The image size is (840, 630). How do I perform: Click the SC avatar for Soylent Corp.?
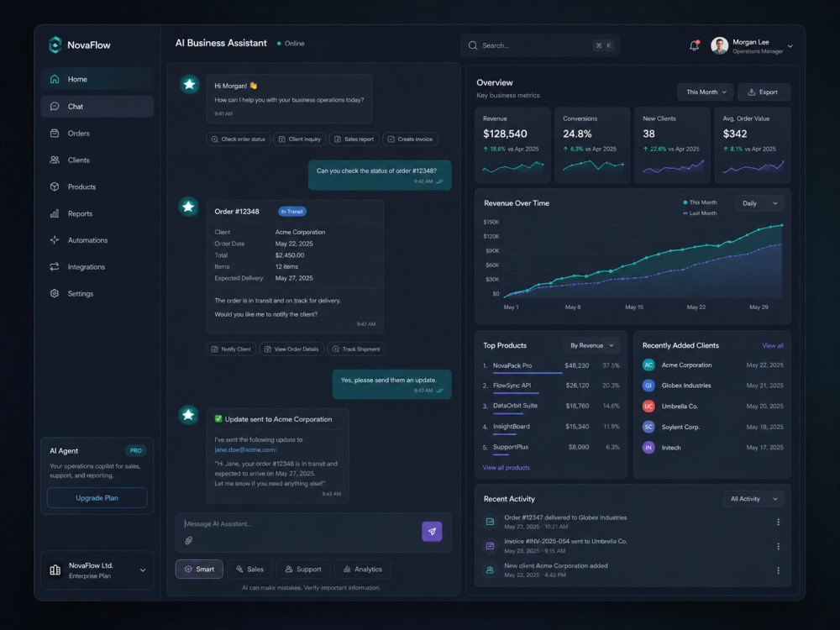(648, 427)
